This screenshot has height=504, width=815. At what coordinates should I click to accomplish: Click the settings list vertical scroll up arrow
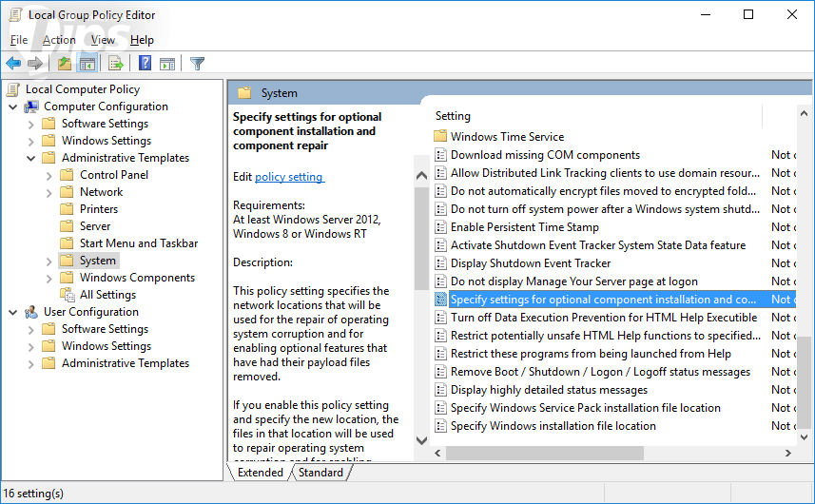[805, 113]
